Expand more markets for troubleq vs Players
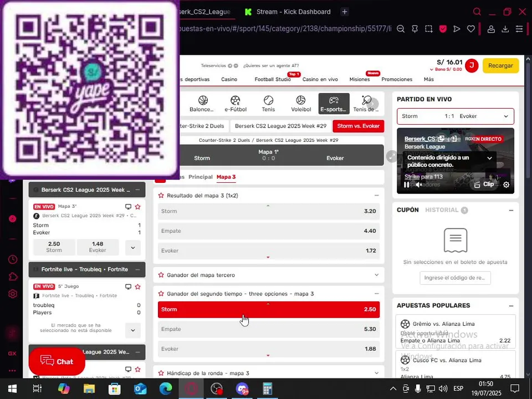 coord(133,330)
